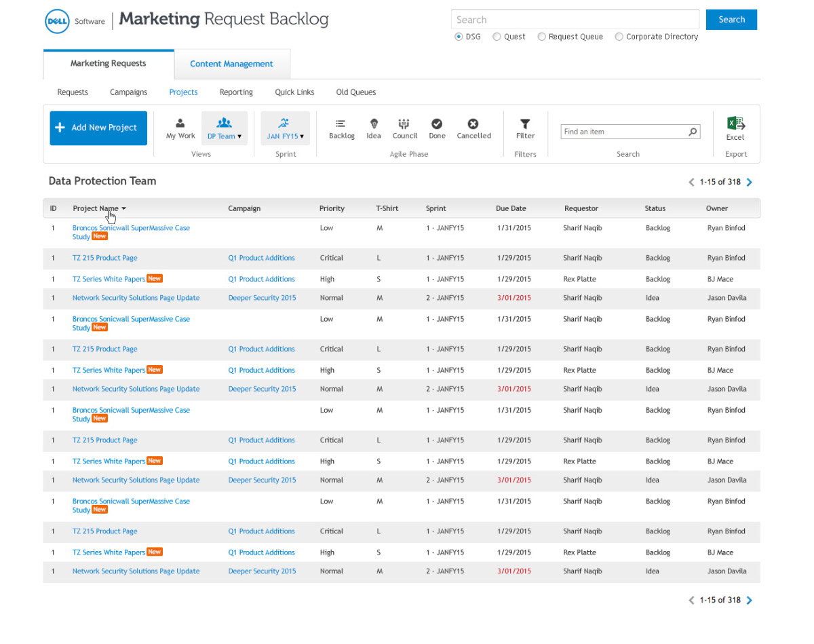Click the blue Search button
The height and width of the screenshot is (644, 814).
point(731,20)
